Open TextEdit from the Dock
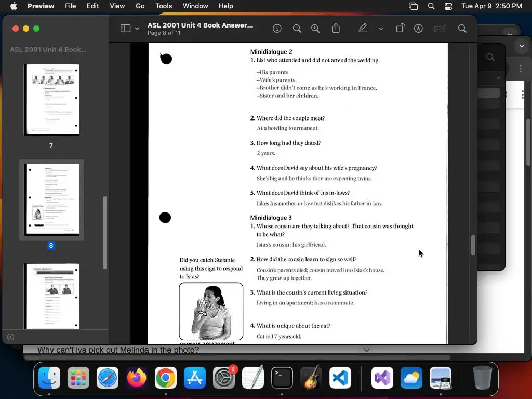The width and height of the screenshot is (532, 399). coord(253,378)
